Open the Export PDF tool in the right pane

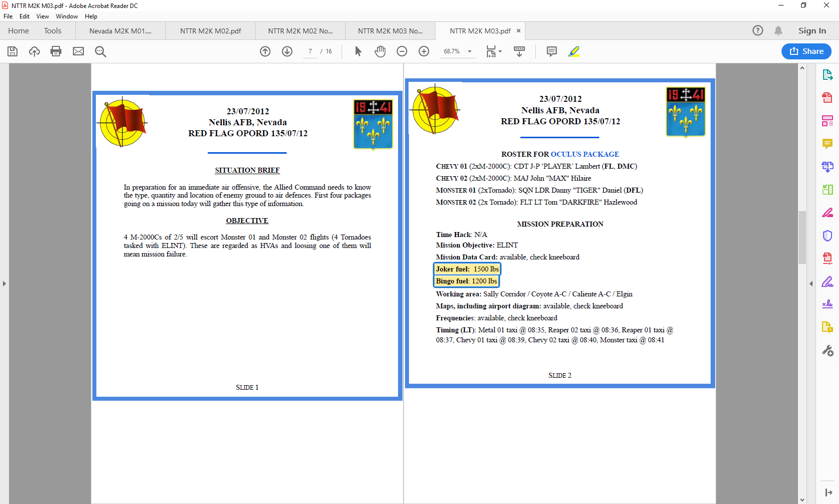point(828,75)
